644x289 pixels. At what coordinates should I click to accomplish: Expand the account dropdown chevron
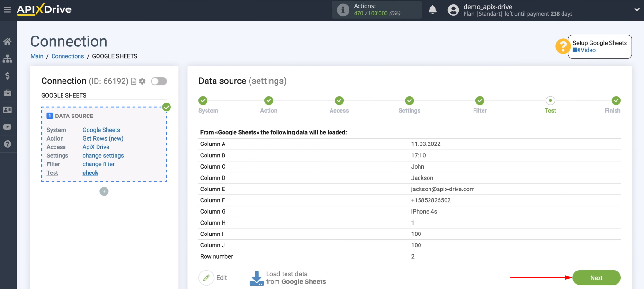(636, 10)
